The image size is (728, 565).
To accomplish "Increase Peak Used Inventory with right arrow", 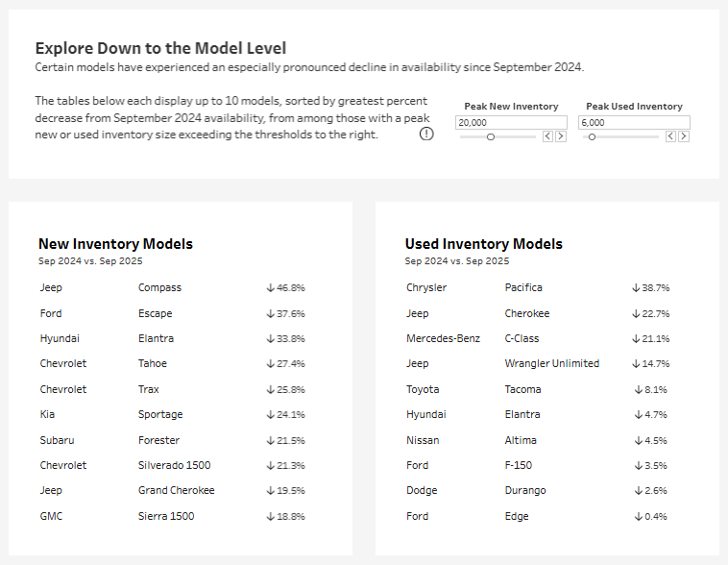I will 684,136.
